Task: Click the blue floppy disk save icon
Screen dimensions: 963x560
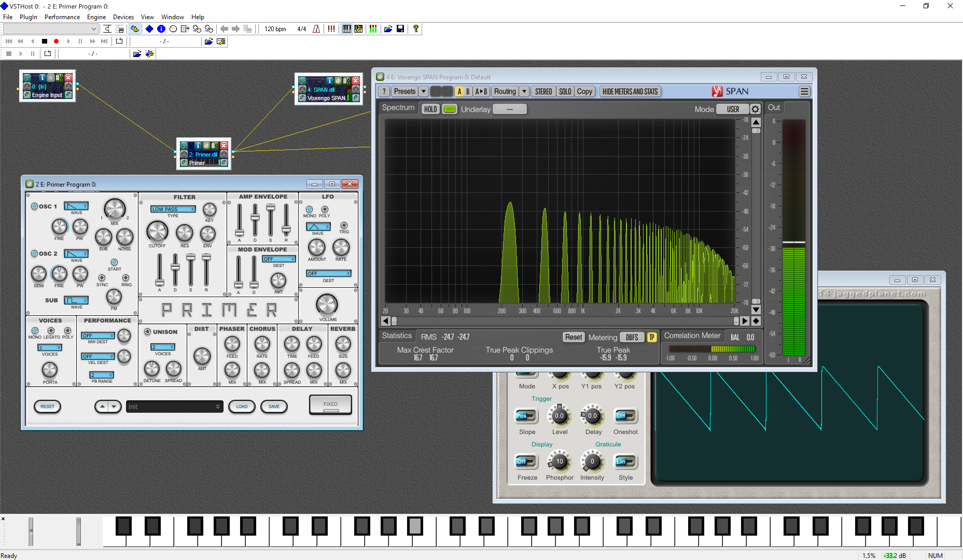Action: (400, 29)
